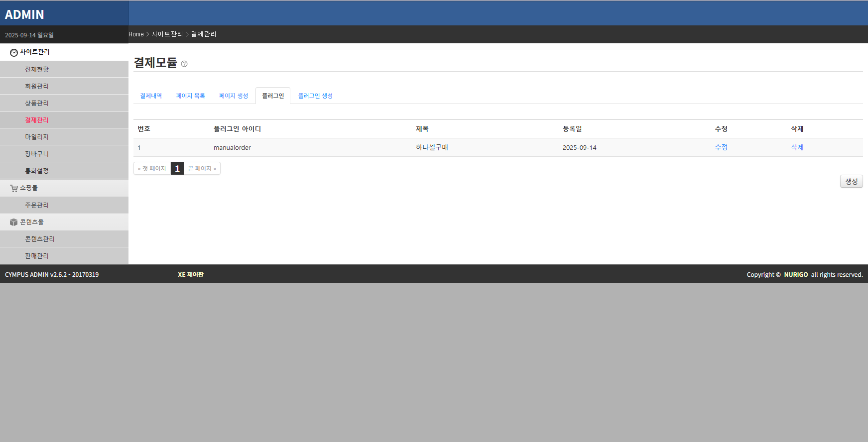Open 콘텐츠관리 under 콘텐츠몰
The height and width of the screenshot is (442, 868).
(64, 239)
